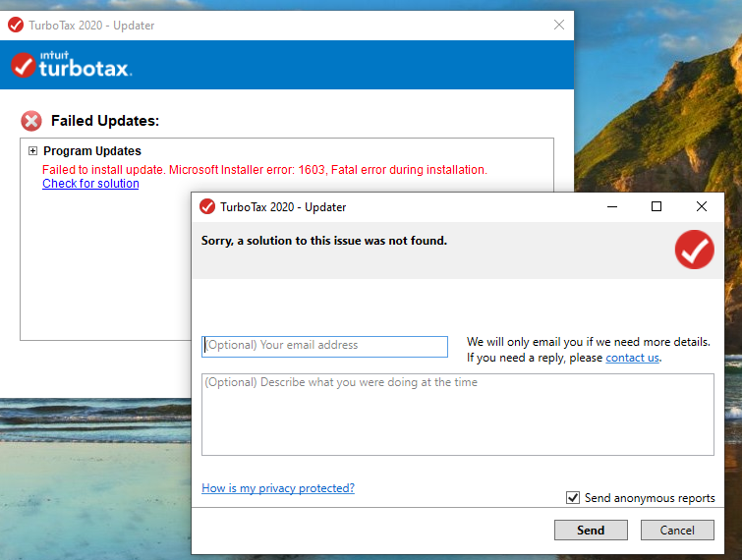Click the optional email address field
This screenshot has height=560, width=742.
(324, 346)
